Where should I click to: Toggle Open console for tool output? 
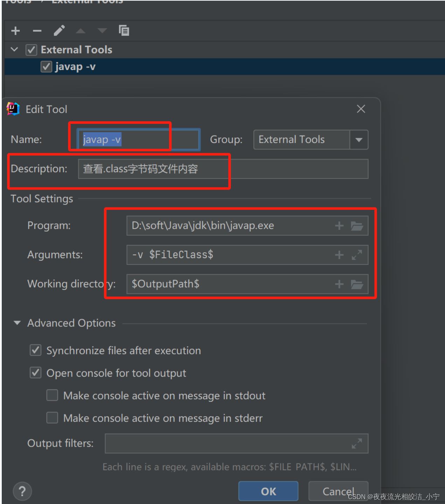[35, 373]
